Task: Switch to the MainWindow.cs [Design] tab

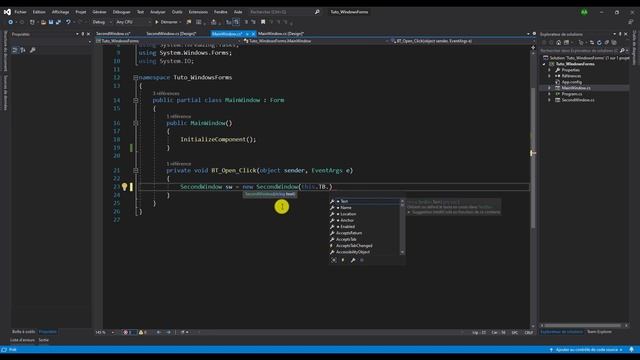Action: [x=281, y=34]
